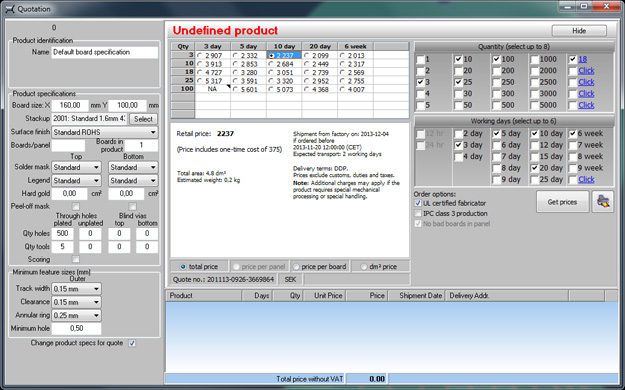Select the dm² price option
Viewport: 625px width, 390px height.
pyautogui.click(x=364, y=266)
